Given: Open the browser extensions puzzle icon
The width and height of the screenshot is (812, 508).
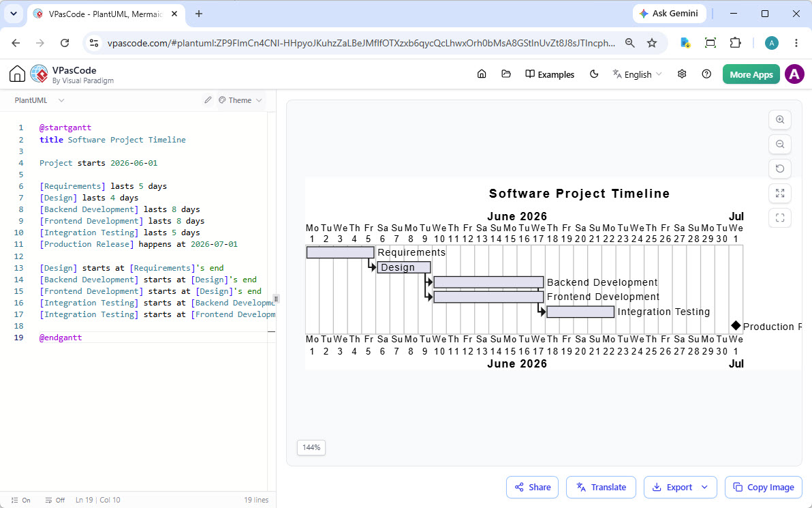Looking at the screenshot, I should [735, 43].
